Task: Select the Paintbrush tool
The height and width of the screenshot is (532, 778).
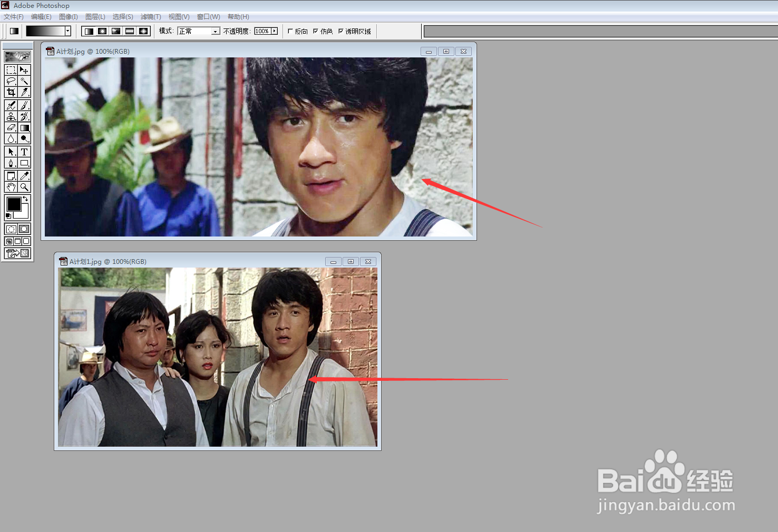Action: click(24, 105)
